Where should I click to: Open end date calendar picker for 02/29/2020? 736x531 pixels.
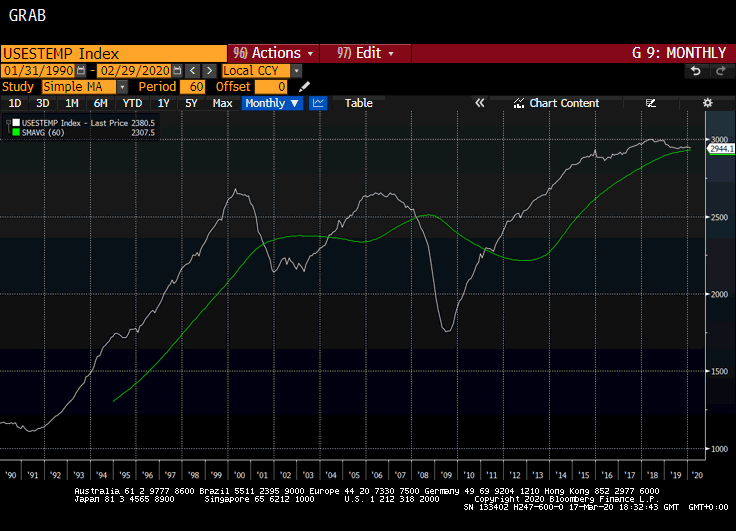(177, 71)
